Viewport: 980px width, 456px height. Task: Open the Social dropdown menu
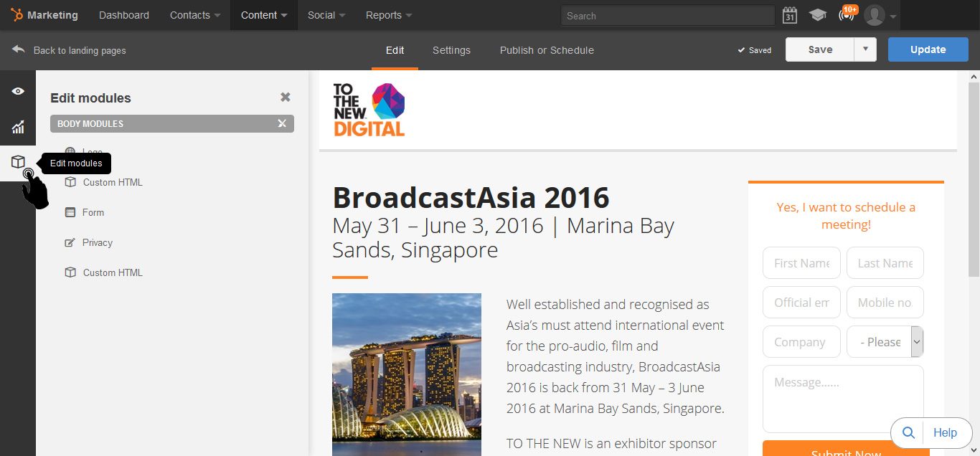[326, 15]
